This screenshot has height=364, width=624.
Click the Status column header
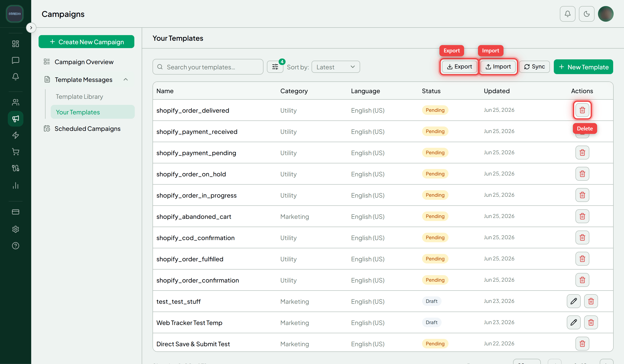click(x=431, y=91)
